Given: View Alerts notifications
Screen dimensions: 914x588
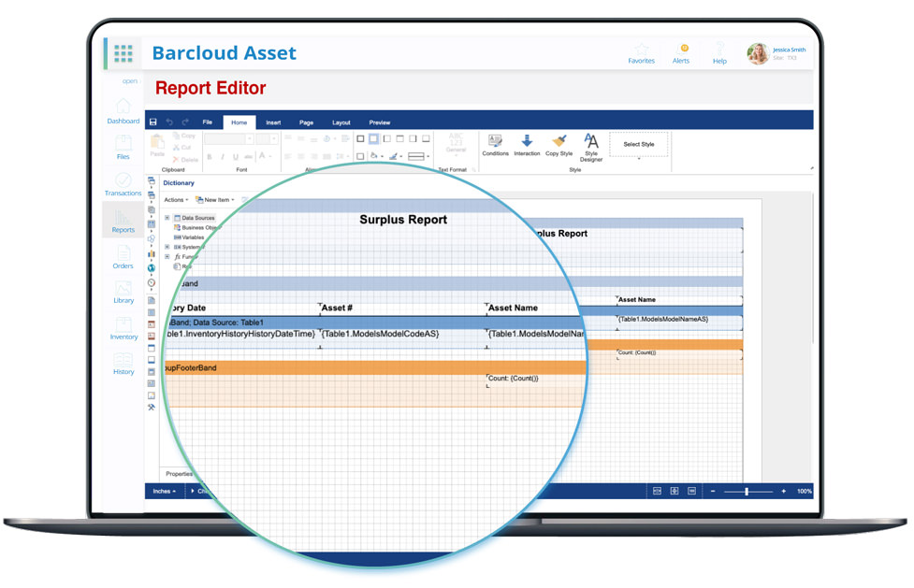Looking at the screenshot, I should click(681, 53).
